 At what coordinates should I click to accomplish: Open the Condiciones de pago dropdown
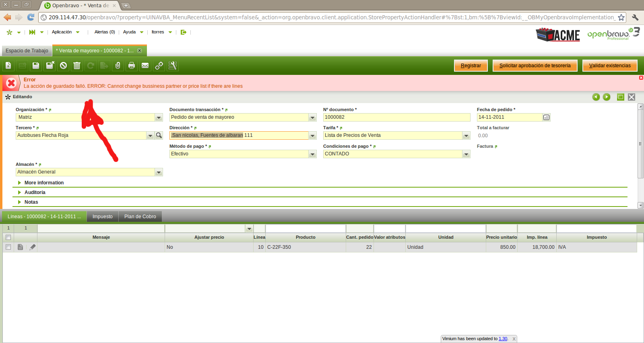point(466,154)
